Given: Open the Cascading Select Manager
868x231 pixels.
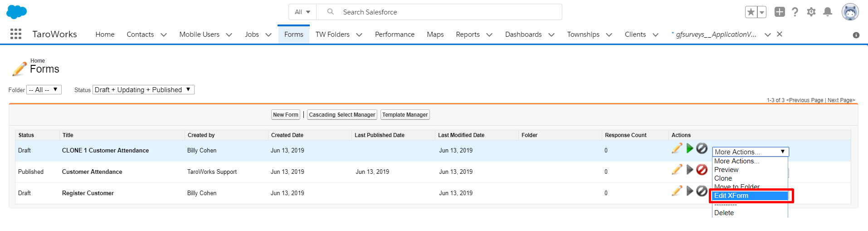Looking at the screenshot, I should (342, 115).
